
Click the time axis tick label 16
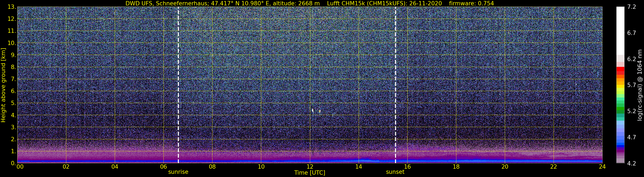[407, 167]
